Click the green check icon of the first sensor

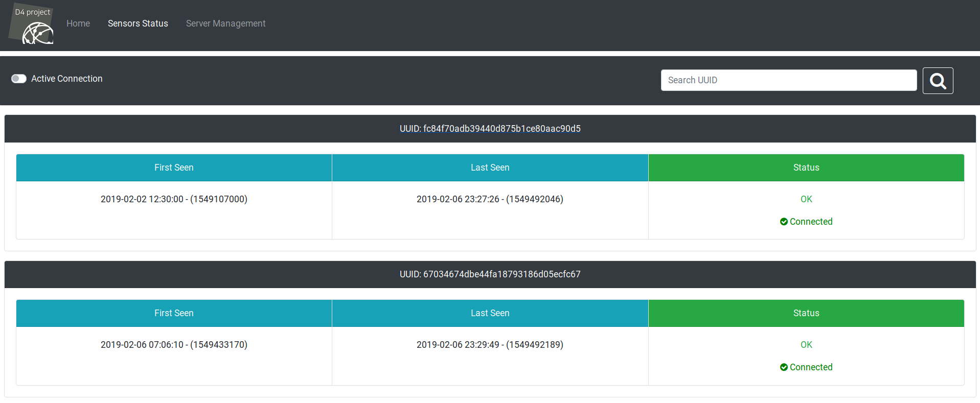(783, 222)
